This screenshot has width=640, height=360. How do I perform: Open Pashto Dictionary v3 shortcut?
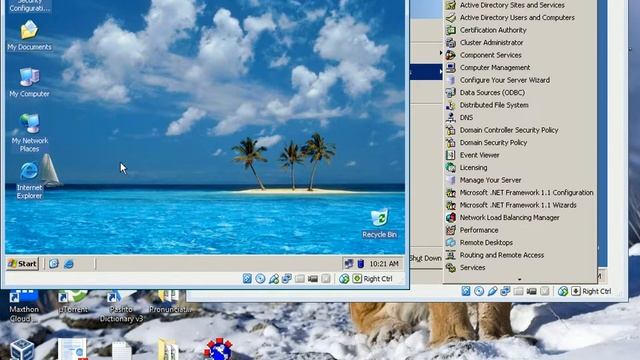(121, 307)
